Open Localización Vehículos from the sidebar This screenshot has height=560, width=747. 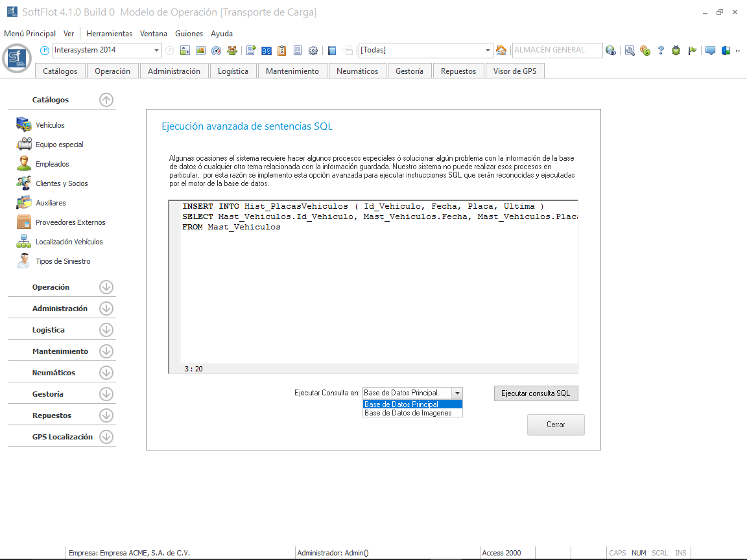[x=69, y=242]
